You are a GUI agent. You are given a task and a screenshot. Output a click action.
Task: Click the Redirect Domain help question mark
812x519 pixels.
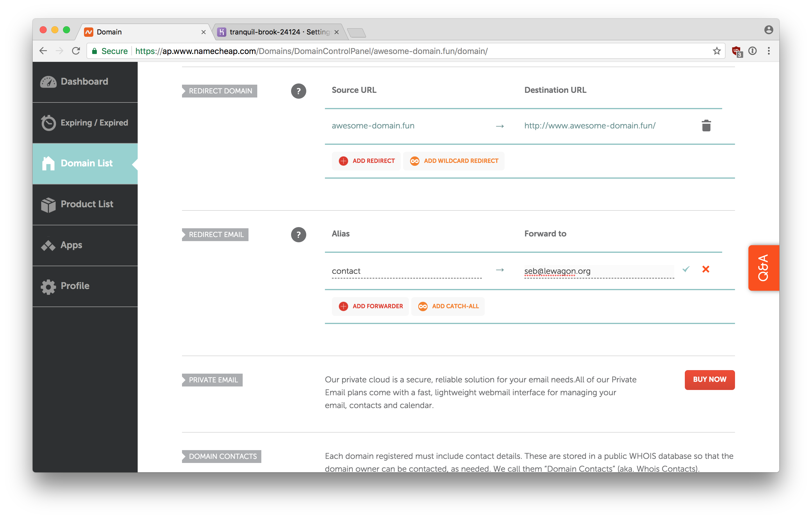298,91
